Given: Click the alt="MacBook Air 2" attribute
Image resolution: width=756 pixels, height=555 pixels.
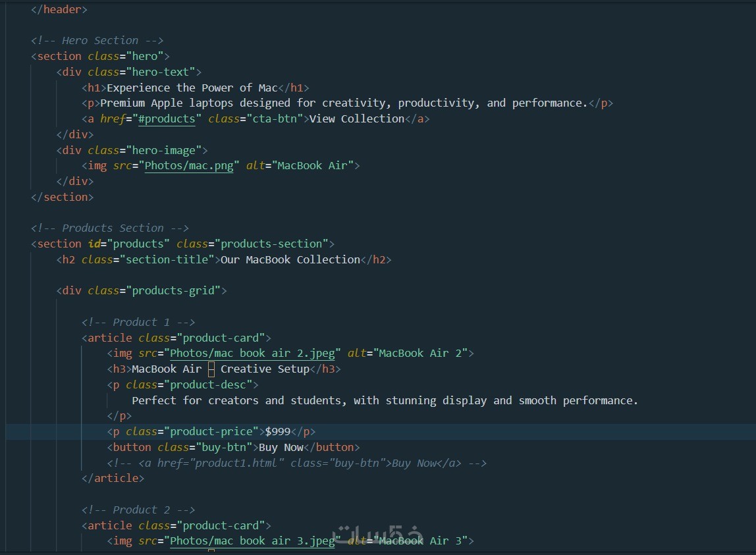Looking at the screenshot, I should point(408,354).
